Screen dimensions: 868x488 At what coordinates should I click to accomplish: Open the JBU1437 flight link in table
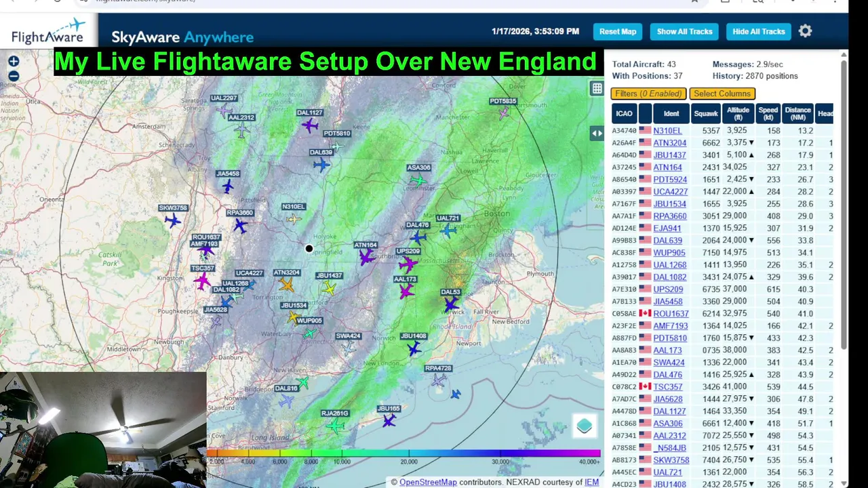click(x=669, y=155)
